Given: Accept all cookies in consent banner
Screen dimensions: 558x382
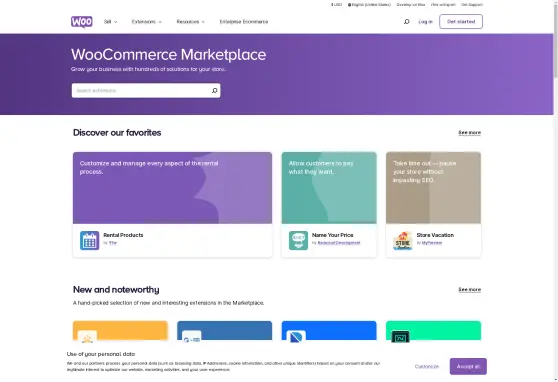Looking at the screenshot, I should (468, 366).
